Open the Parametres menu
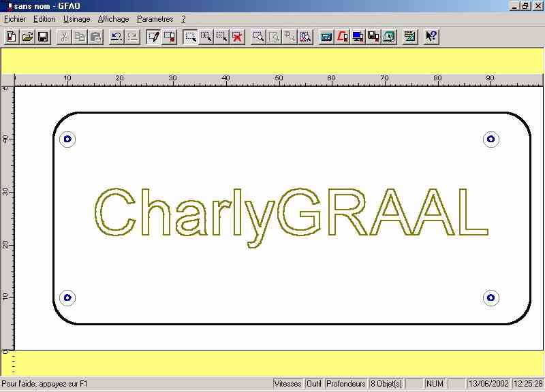This screenshot has height=392, width=545. pos(155,19)
